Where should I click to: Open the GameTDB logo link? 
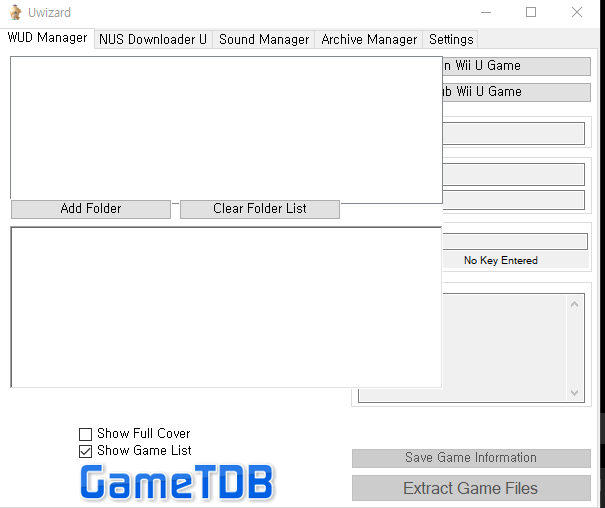[177, 482]
